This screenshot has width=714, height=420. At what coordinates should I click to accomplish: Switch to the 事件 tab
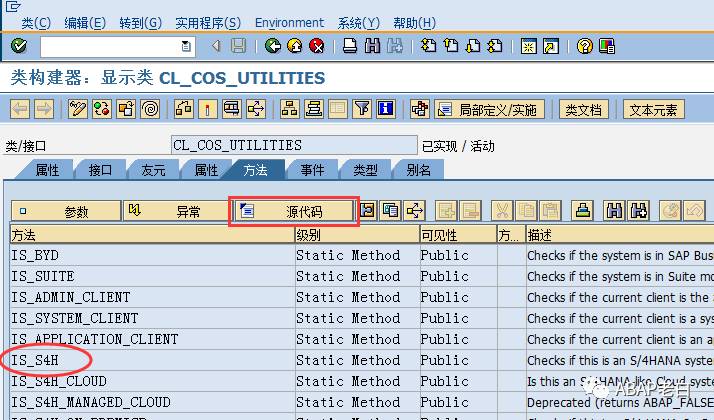point(312,170)
